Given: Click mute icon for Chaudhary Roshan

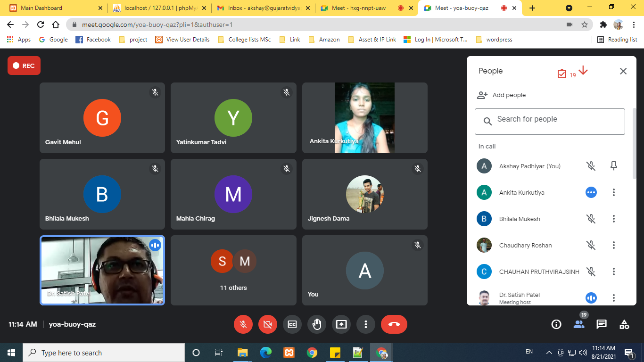Looking at the screenshot, I should pyautogui.click(x=591, y=245).
